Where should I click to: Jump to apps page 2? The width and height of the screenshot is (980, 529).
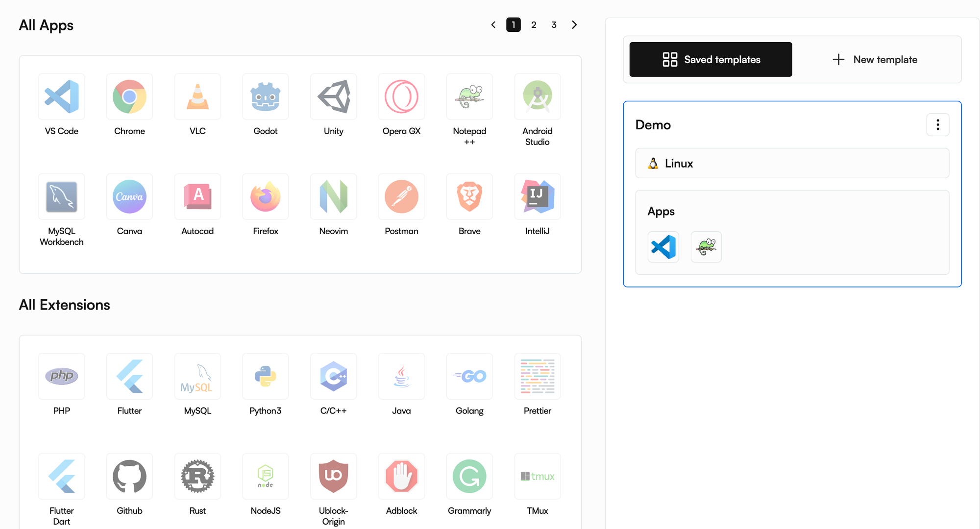pos(534,25)
